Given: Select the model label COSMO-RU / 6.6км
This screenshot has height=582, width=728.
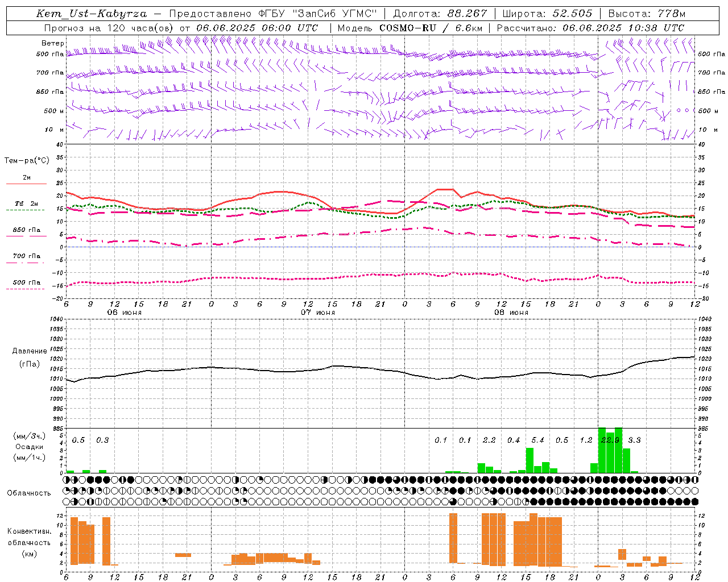Looking at the screenshot, I should (x=432, y=28).
